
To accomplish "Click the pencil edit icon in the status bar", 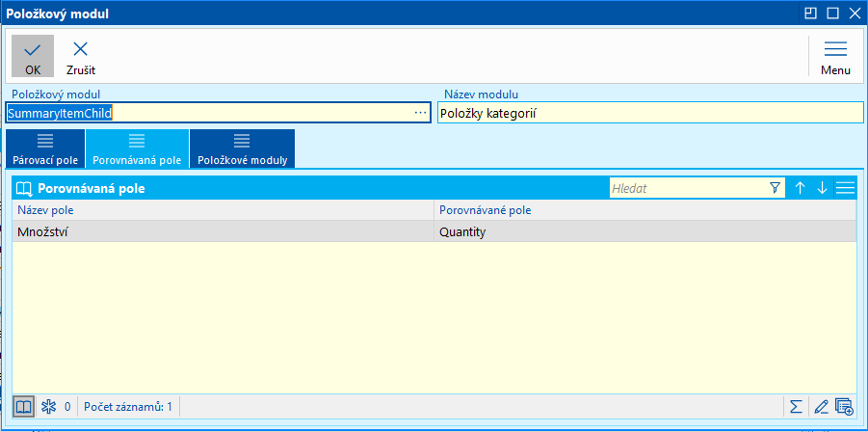I will tap(821, 407).
